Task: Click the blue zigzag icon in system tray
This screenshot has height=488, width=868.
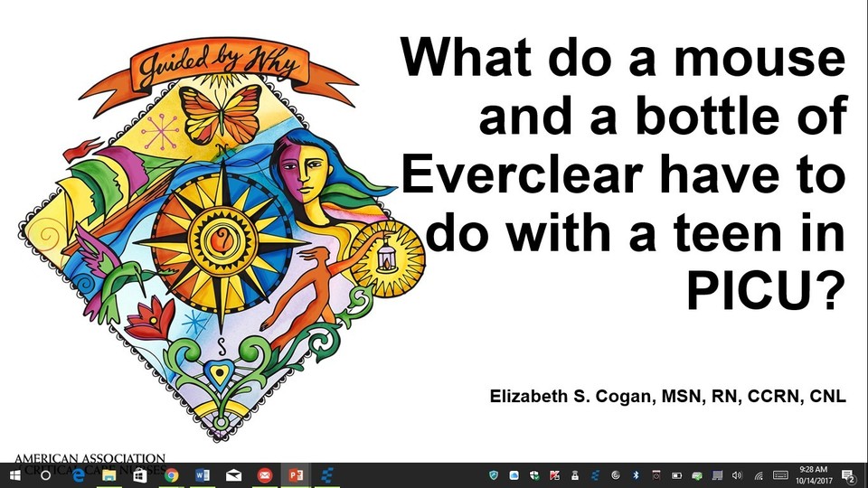Action: click(595, 475)
